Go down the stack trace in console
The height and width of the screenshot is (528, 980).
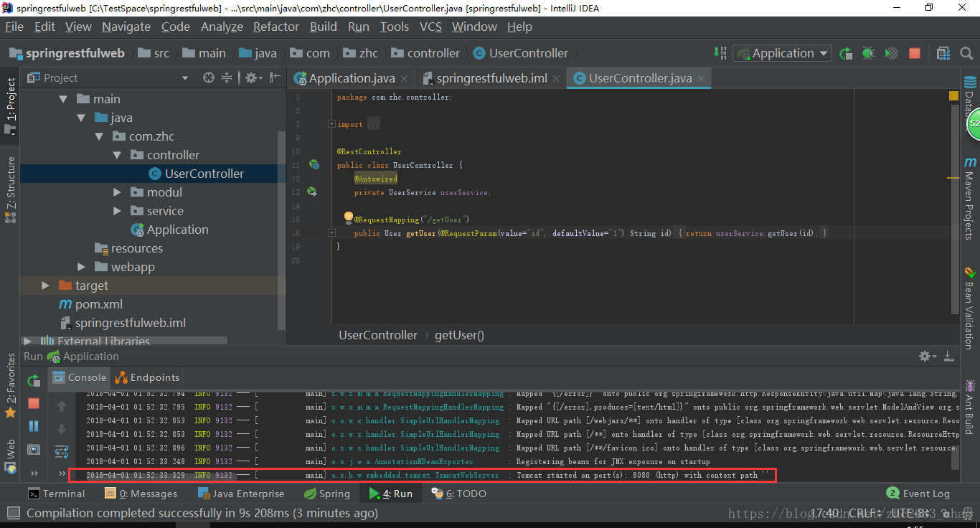click(62, 429)
